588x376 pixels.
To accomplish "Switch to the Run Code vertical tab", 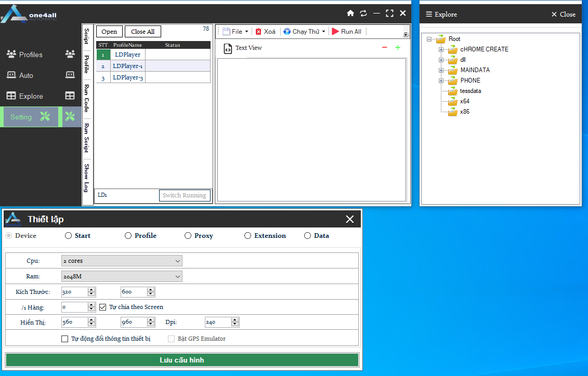I will pyautogui.click(x=87, y=98).
